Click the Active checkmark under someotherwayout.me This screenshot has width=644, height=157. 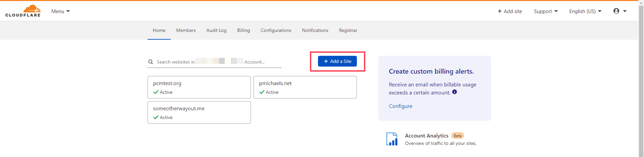click(156, 117)
